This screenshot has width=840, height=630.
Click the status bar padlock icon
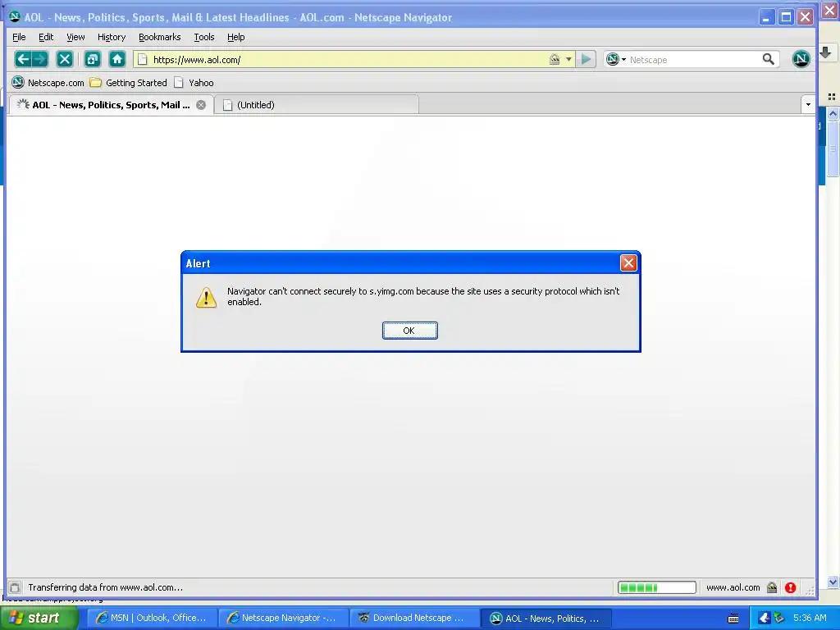[772, 587]
